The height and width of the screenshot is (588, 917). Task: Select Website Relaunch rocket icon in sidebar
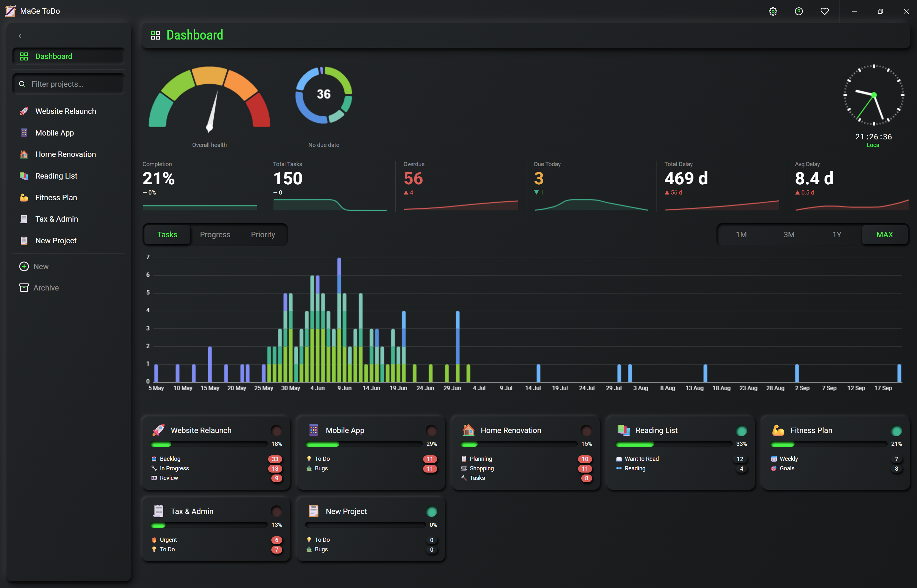click(24, 111)
